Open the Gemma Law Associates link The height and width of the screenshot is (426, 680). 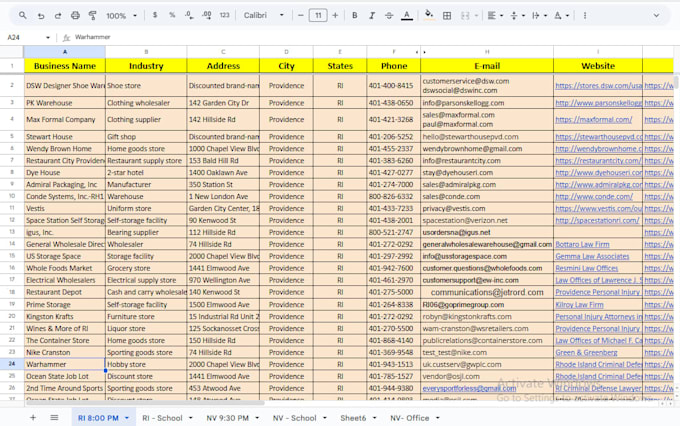592,256
